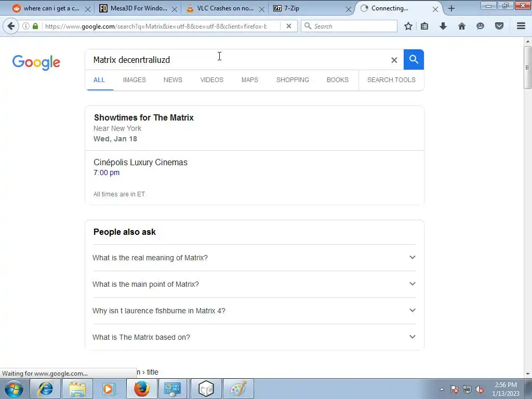This screenshot has height=399, width=532.
Task: Click the green padlock security icon
Action: click(35, 26)
